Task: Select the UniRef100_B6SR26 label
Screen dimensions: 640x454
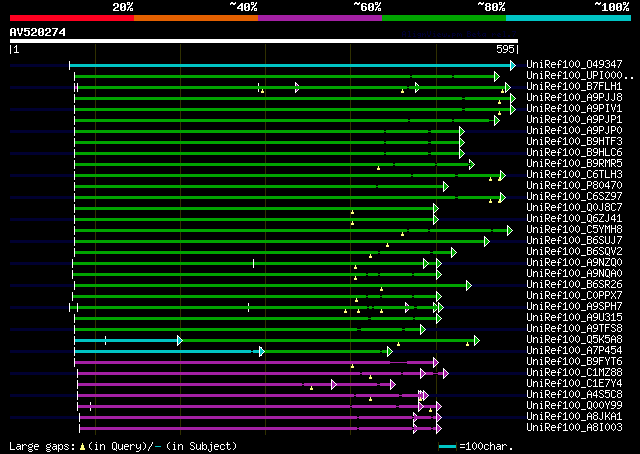Action: pyautogui.click(x=574, y=285)
